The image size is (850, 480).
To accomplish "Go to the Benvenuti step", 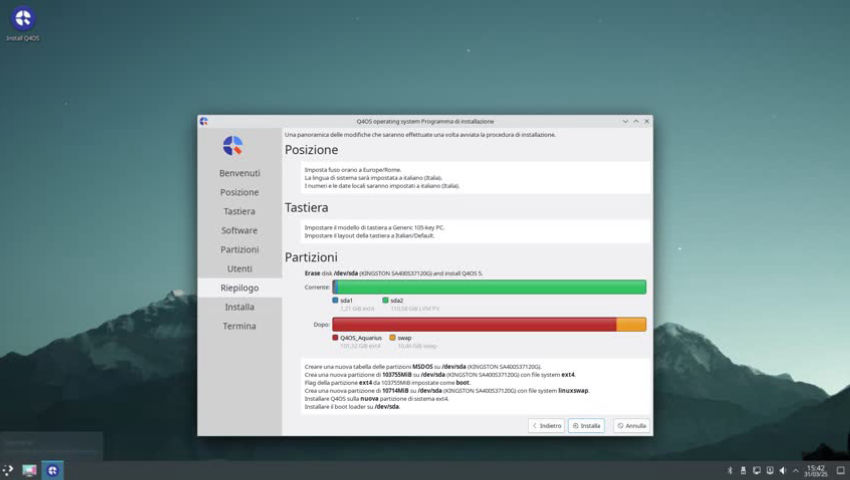I will click(239, 173).
